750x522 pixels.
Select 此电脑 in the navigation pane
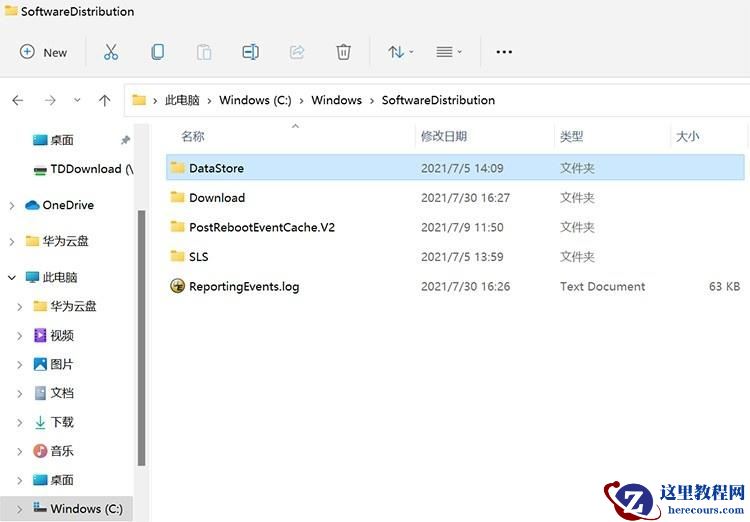point(52,278)
